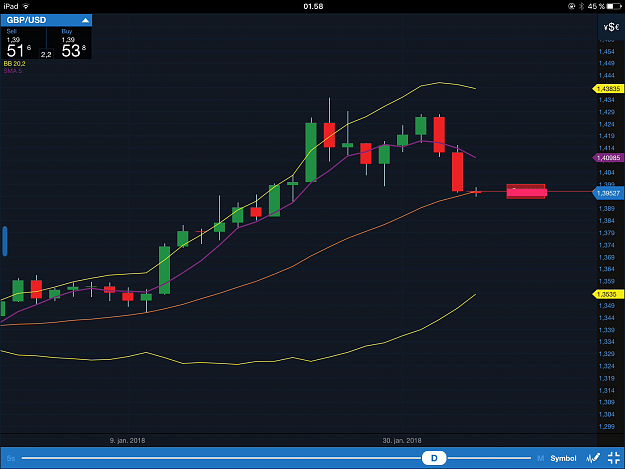This screenshot has height=469, width=625.
Task: Click the 1,299 price axis label
Action: tap(607, 427)
